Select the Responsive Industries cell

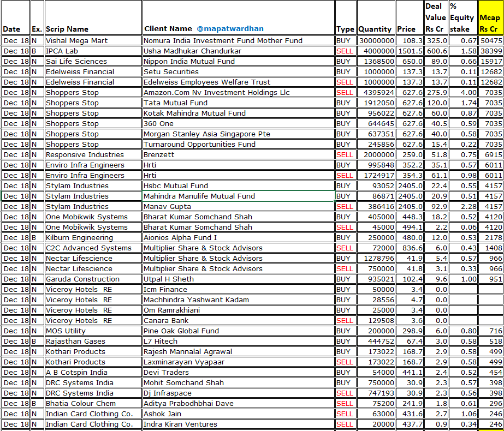coord(93,155)
